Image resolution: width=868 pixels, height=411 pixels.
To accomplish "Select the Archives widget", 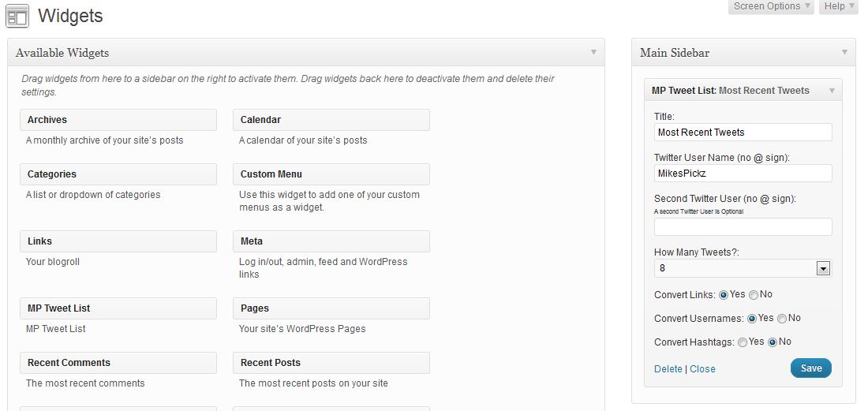I will coord(118,119).
